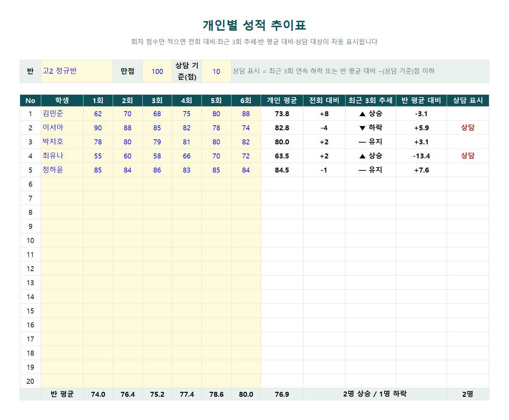Screen dimensions: 509x420
Task: Click the "반 평균" footer label
Action: (x=62, y=394)
